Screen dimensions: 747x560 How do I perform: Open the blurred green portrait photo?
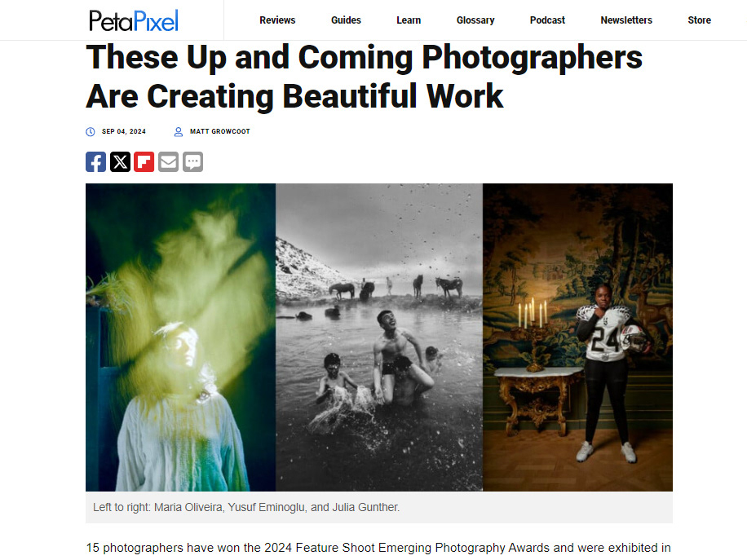pos(180,337)
